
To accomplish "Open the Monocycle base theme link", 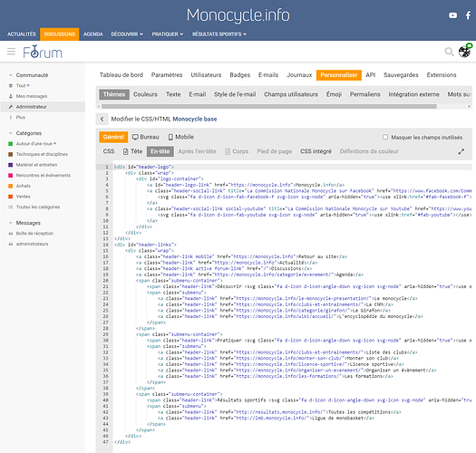I will coord(195,119).
